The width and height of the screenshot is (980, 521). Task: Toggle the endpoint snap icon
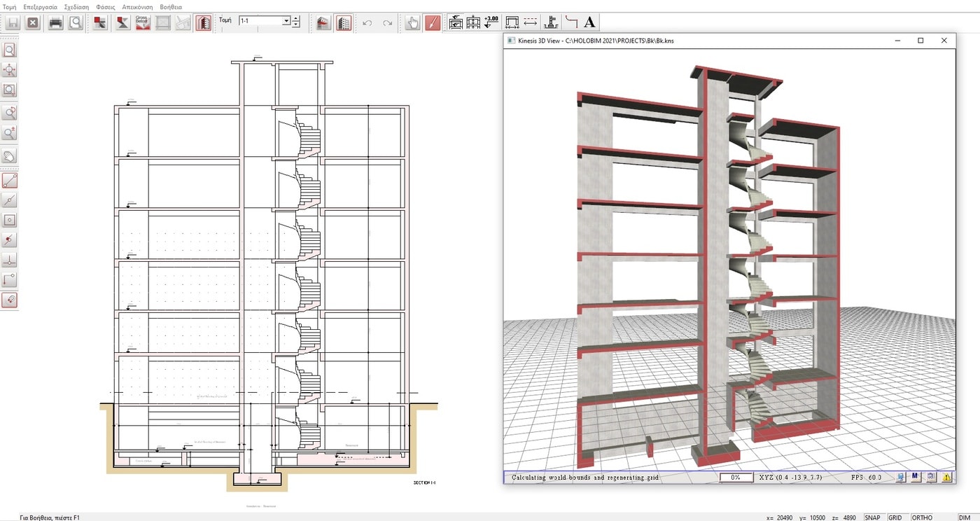pos(10,181)
